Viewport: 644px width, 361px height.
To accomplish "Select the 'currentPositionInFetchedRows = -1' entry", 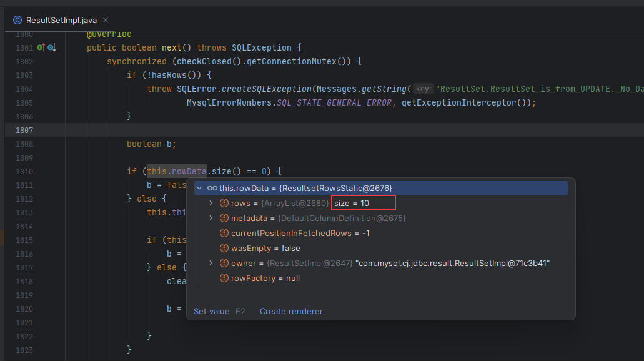I will pyautogui.click(x=300, y=233).
